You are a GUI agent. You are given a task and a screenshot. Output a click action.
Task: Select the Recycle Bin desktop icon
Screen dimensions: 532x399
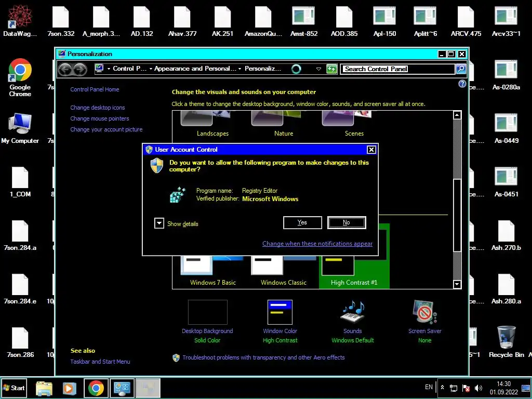tap(506, 342)
